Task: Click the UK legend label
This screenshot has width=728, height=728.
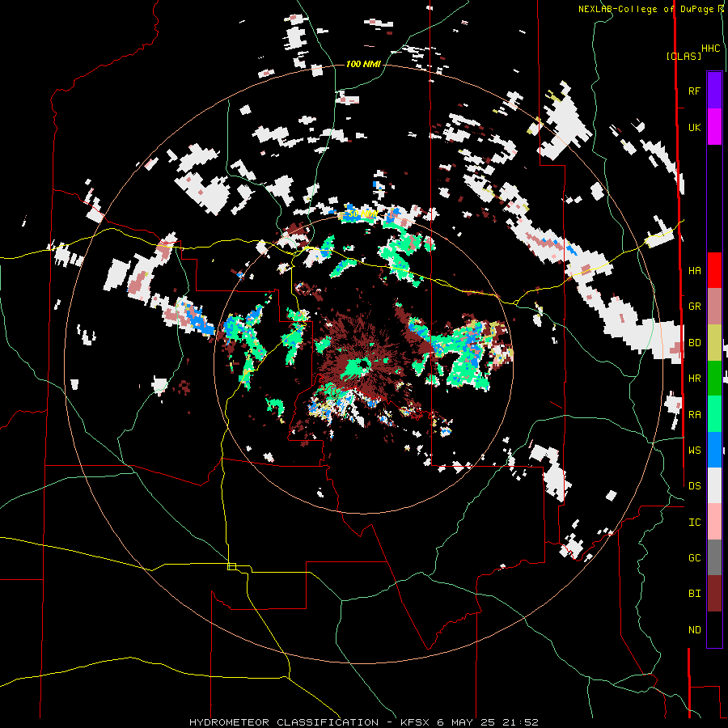Action: click(x=694, y=127)
